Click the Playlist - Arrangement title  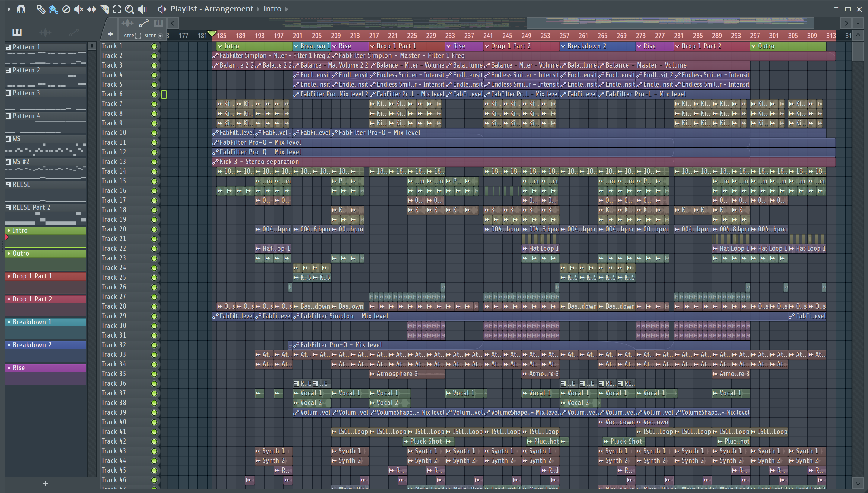(x=212, y=9)
